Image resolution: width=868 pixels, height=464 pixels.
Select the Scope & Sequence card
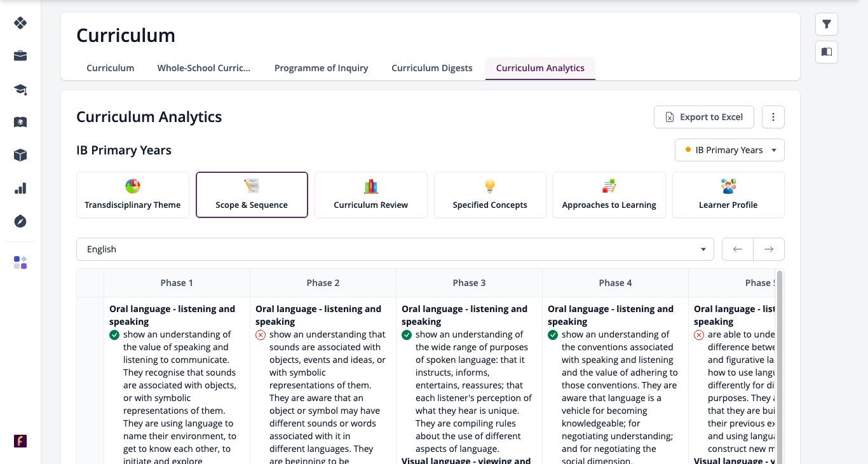tap(252, 195)
